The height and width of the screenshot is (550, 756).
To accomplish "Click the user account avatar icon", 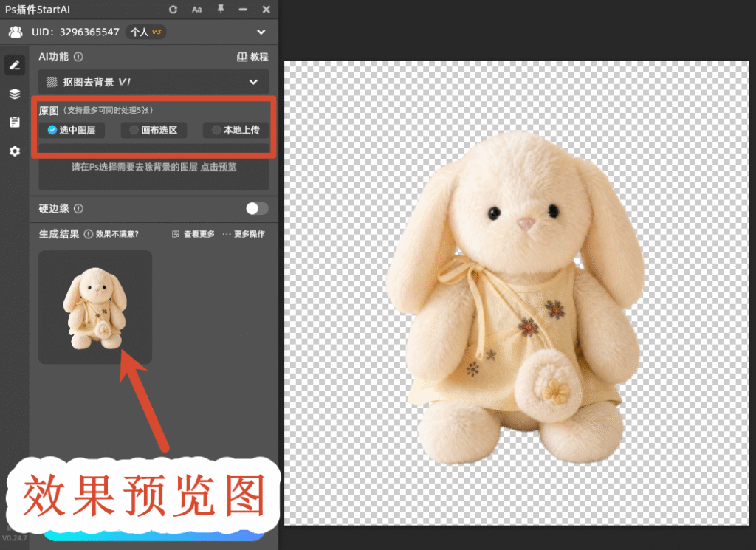I will (x=16, y=32).
